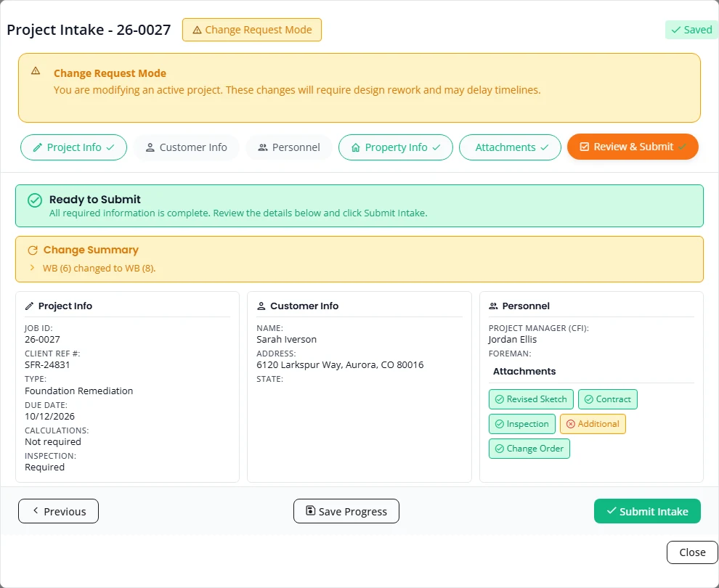Click the pencil icon in Project Info card header

click(29, 306)
